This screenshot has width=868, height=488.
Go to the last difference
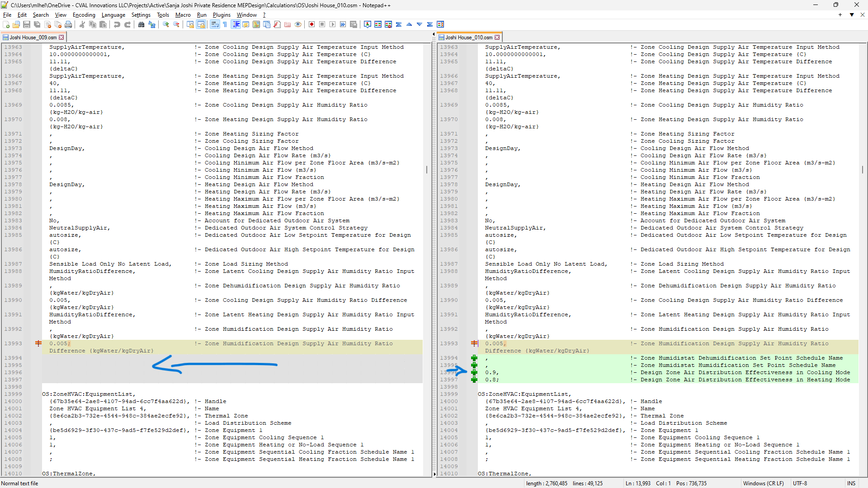[x=429, y=24]
